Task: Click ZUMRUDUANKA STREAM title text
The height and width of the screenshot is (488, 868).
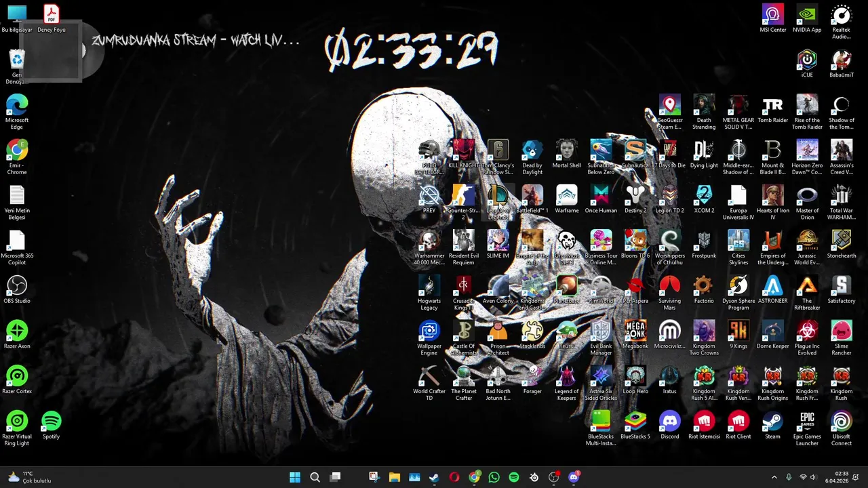Action: coord(195,41)
